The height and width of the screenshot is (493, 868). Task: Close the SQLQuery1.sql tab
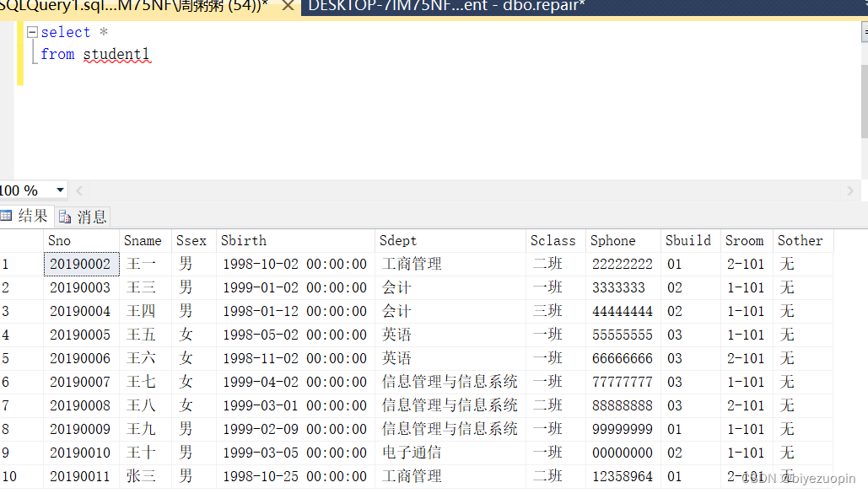(x=288, y=6)
